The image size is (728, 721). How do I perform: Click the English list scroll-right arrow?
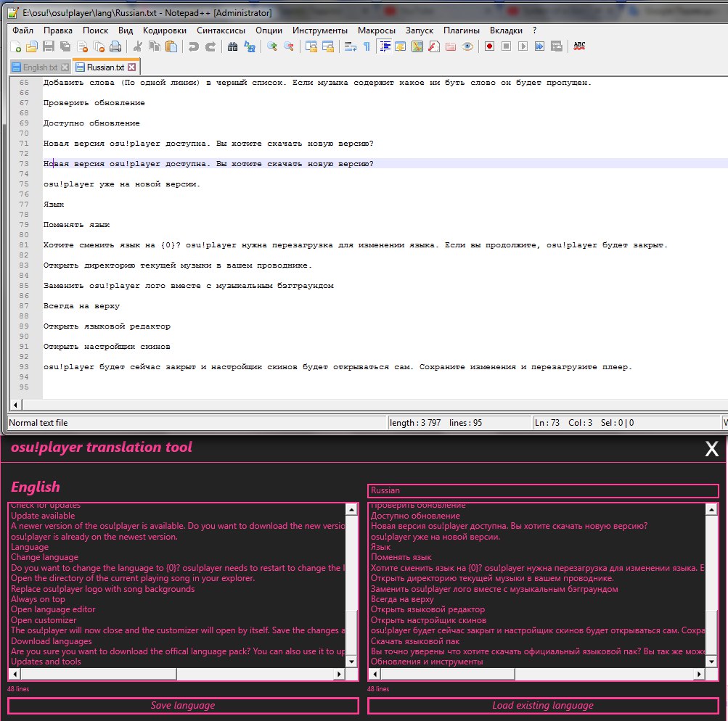[340, 674]
